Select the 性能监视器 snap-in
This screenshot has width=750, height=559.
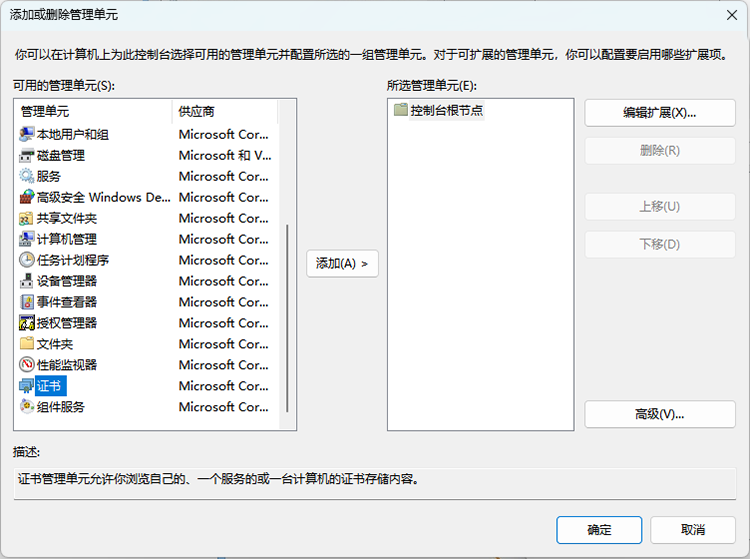pyautogui.click(x=66, y=365)
